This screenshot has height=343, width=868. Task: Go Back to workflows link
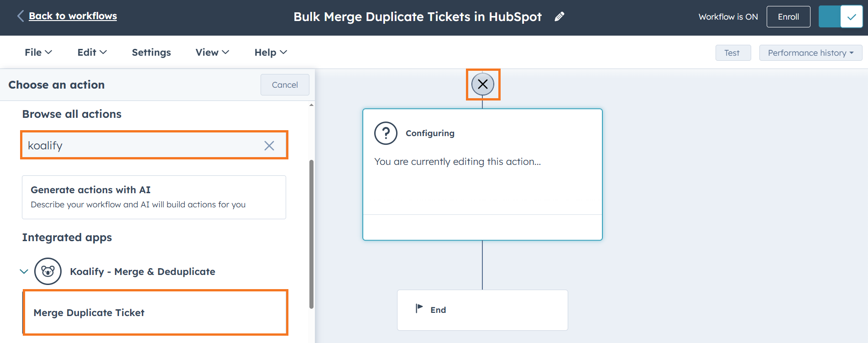[x=73, y=16]
